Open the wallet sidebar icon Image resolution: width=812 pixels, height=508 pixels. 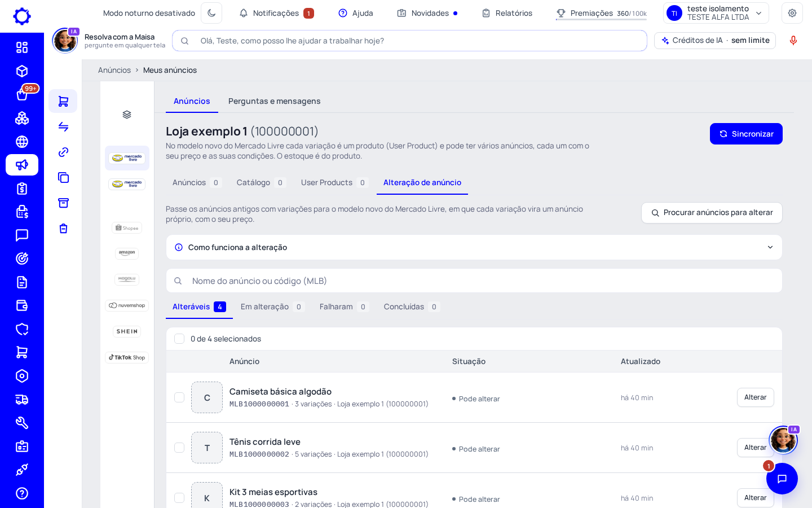point(22,305)
